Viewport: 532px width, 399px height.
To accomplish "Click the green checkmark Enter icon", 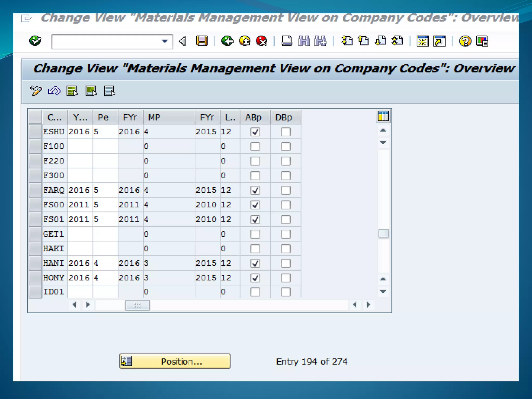I will (x=35, y=41).
